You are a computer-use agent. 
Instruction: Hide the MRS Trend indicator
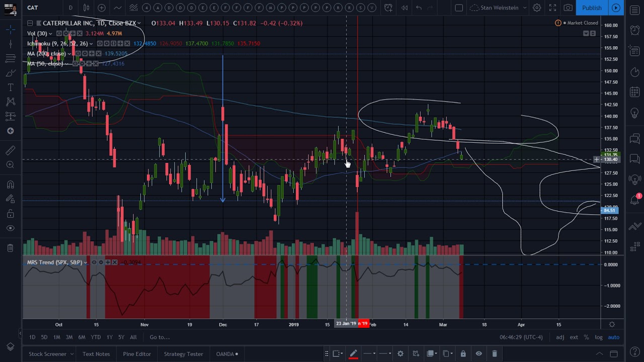[94, 262]
